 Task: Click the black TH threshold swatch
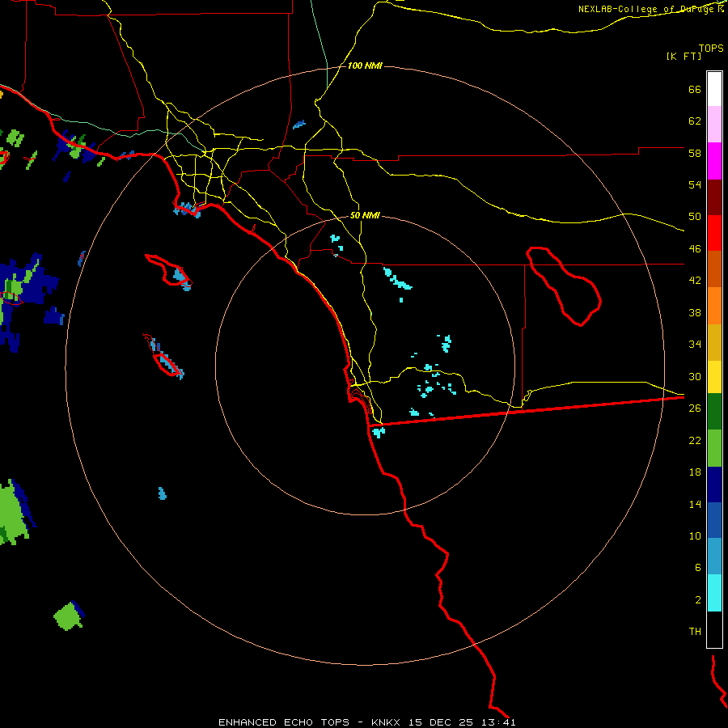[x=714, y=629]
